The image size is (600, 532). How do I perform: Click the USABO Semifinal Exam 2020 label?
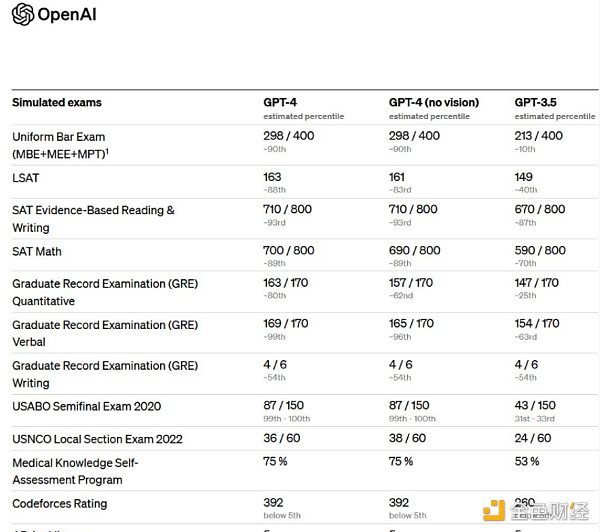point(86,406)
